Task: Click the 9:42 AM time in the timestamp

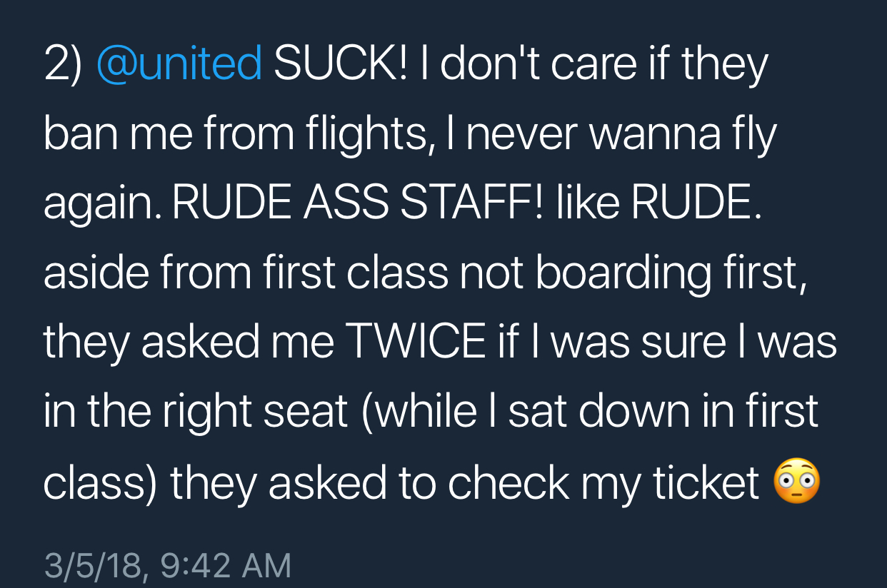Action: coord(226,566)
